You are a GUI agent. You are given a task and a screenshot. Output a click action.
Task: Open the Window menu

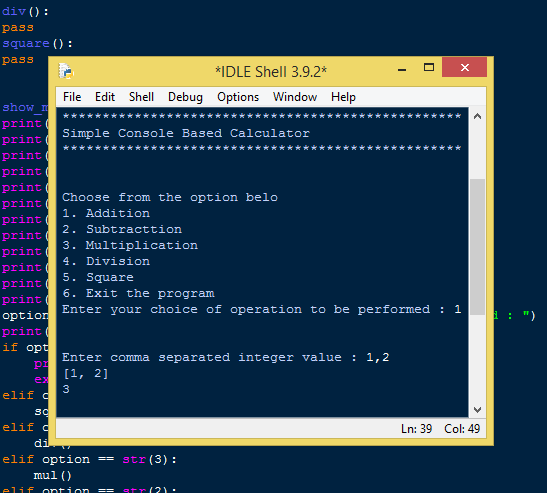(x=295, y=97)
